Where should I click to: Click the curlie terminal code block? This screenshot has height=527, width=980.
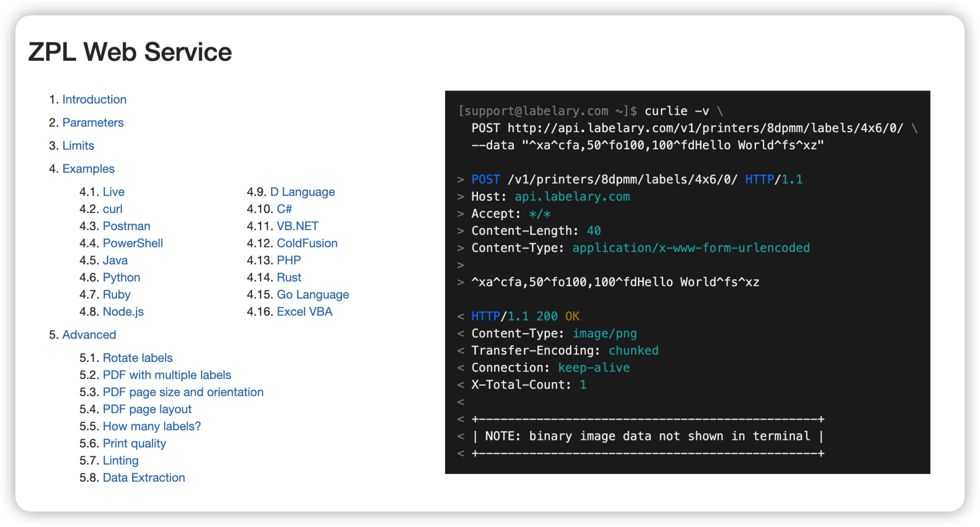(687, 282)
